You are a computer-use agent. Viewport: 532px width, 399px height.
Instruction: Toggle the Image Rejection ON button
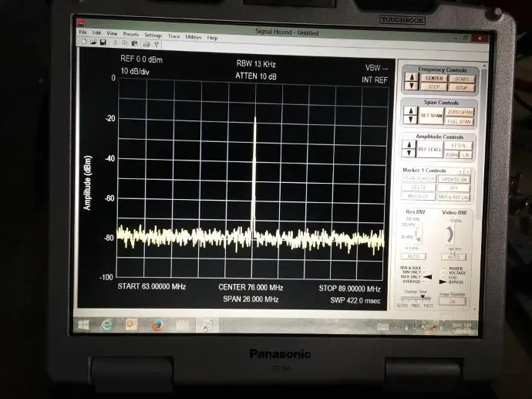pos(453,302)
